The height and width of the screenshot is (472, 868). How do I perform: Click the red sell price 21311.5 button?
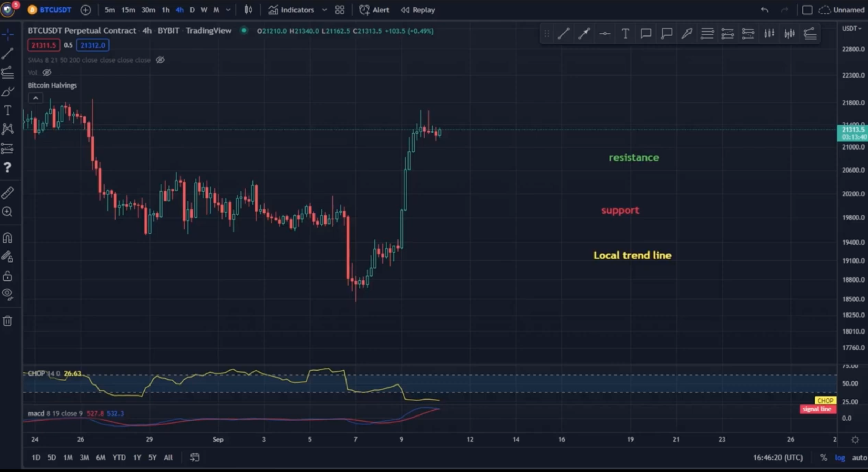pyautogui.click(x=44, y=45)
